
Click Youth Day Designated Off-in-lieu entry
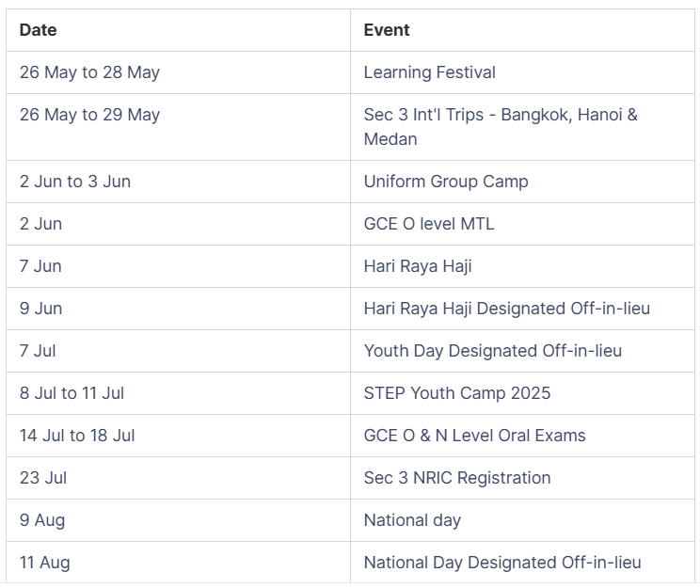click(x=493, y=351)
